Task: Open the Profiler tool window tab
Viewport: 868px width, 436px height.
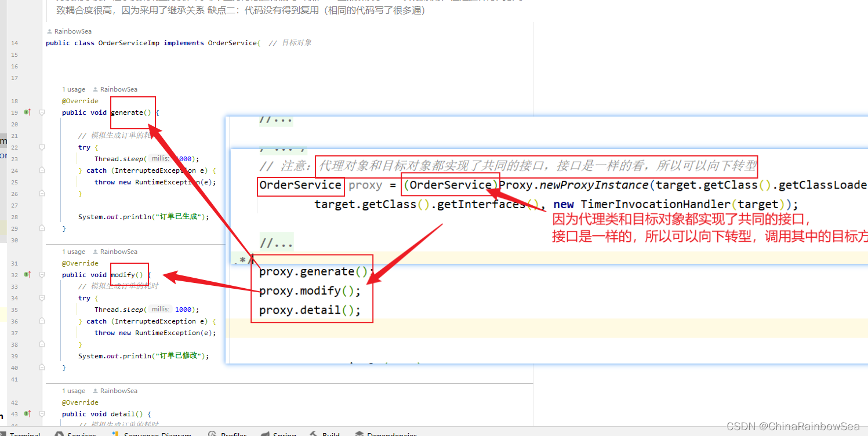Action: click(227, 434)
